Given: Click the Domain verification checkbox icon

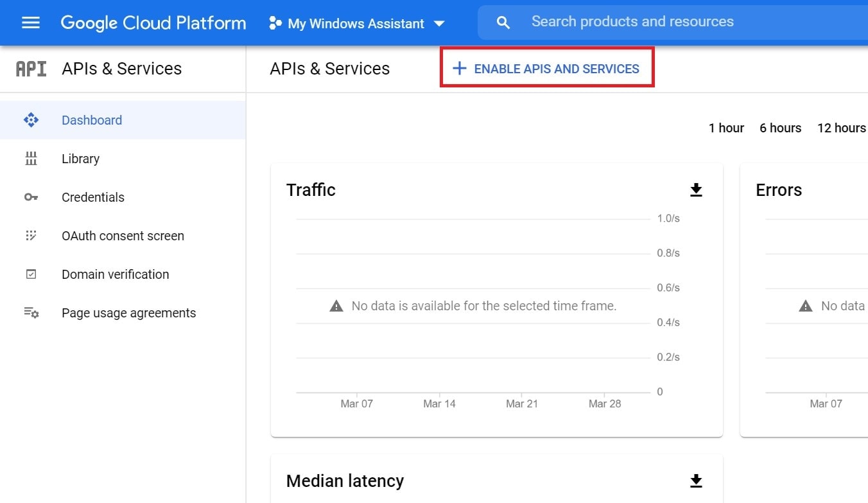Looking at the screenshot, I should point(31,274).
